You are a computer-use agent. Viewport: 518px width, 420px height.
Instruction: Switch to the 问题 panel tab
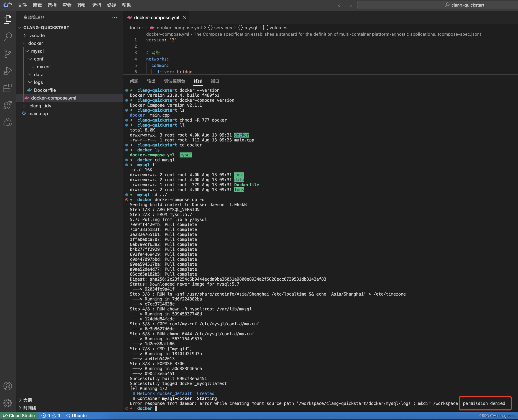click(x=134, y=81)
